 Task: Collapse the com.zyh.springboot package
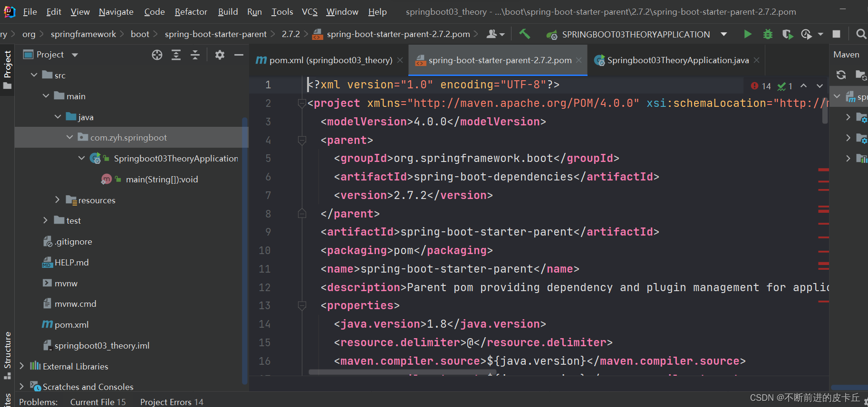(70, 137)
